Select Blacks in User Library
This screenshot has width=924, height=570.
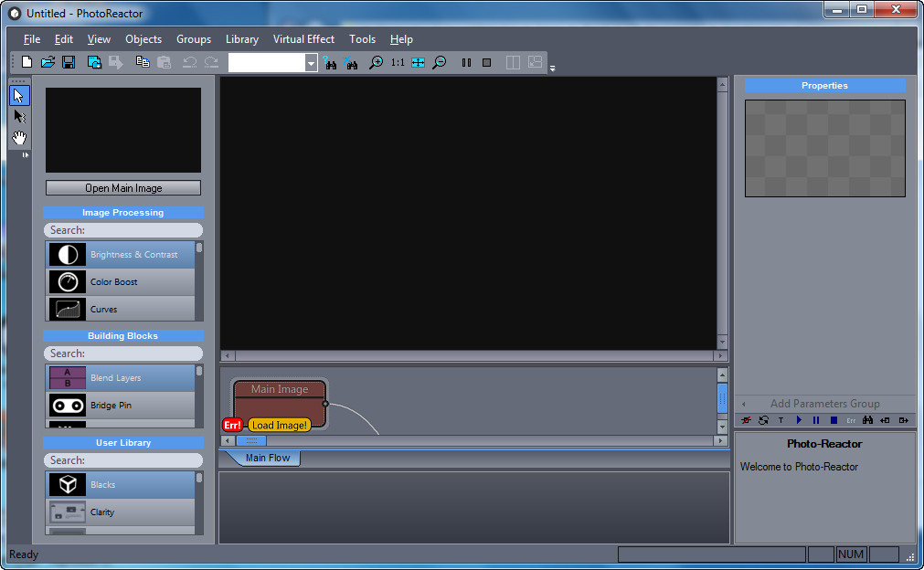tap(121, 485)
